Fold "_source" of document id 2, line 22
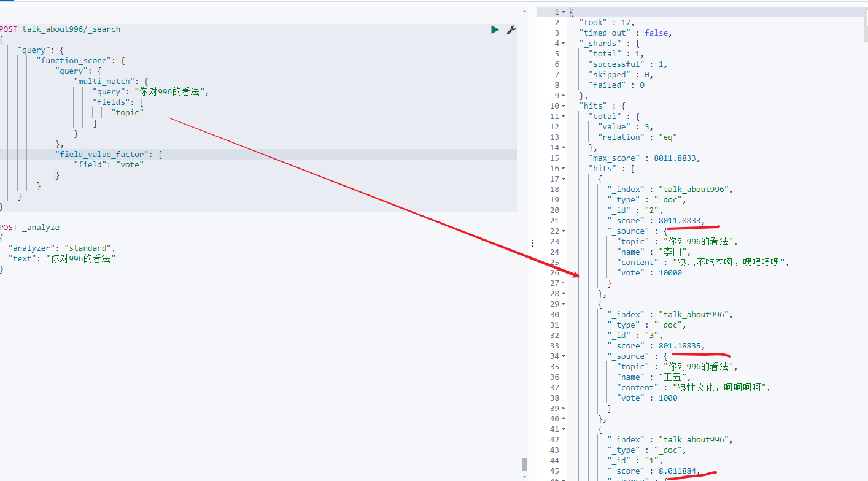This screenshot has width=868, height=481. [x=564, y=231]
